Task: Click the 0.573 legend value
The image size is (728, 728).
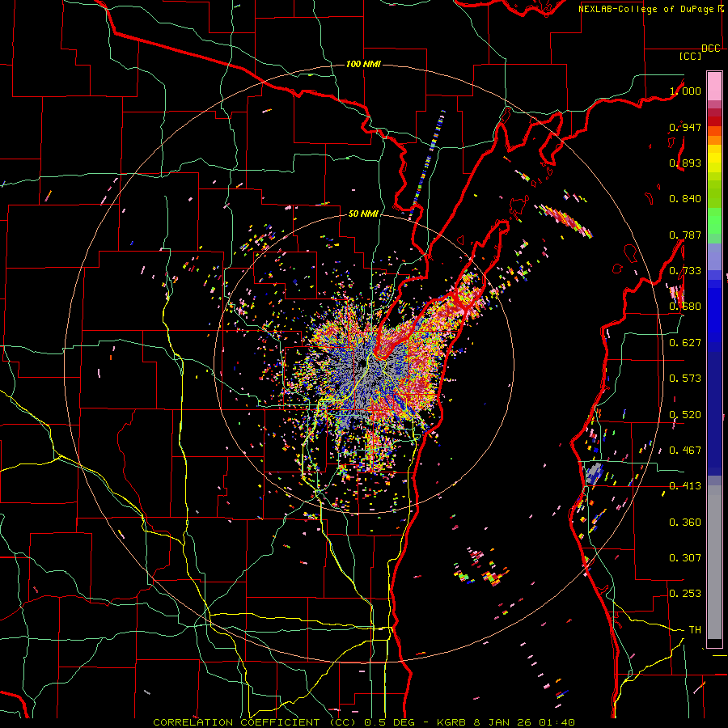Action: 685,379
